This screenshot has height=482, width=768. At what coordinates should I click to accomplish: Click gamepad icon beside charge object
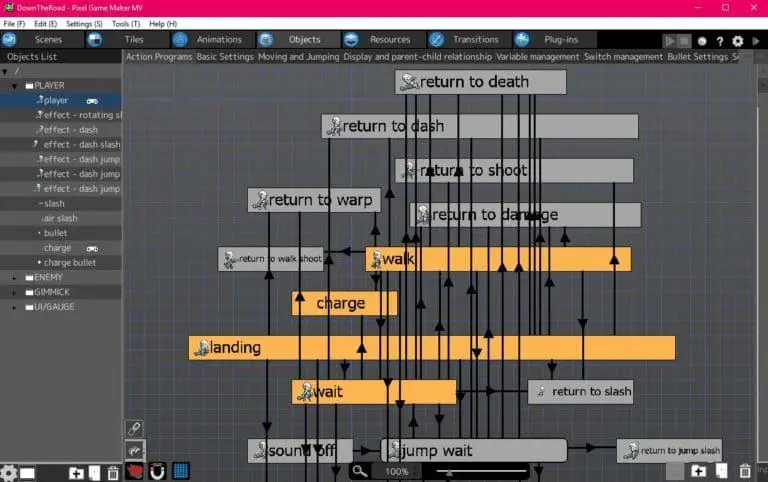click(92, 249)
